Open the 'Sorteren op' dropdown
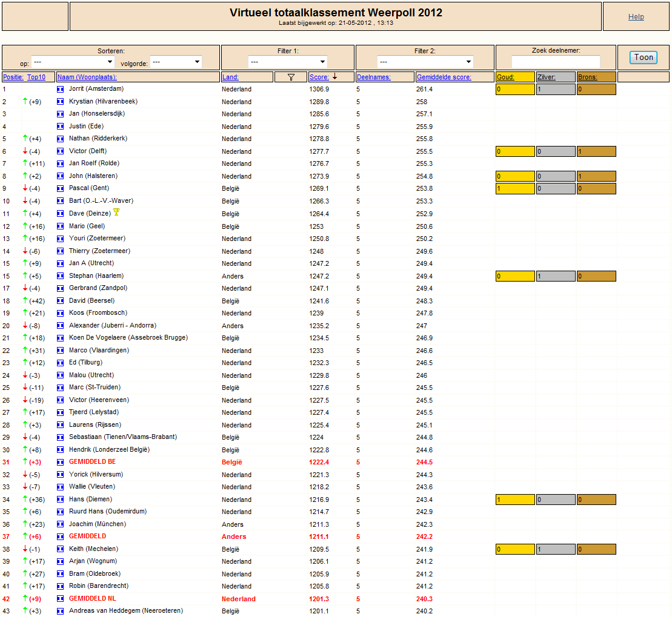 [x=73, y=62]
